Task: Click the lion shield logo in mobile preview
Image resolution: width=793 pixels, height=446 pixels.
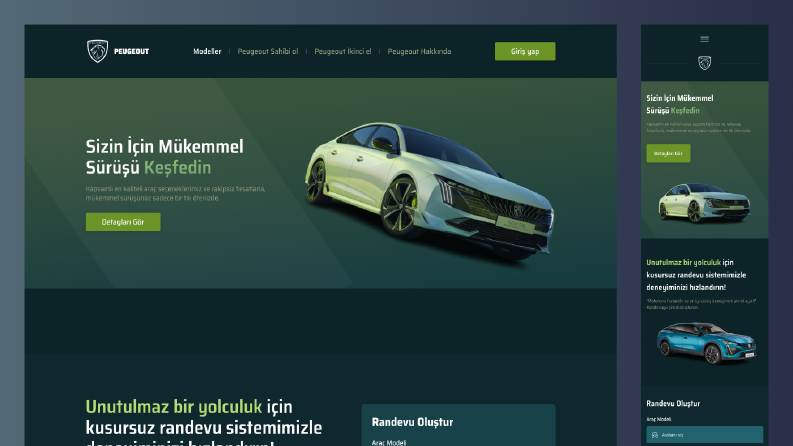Action: (704, 63)
